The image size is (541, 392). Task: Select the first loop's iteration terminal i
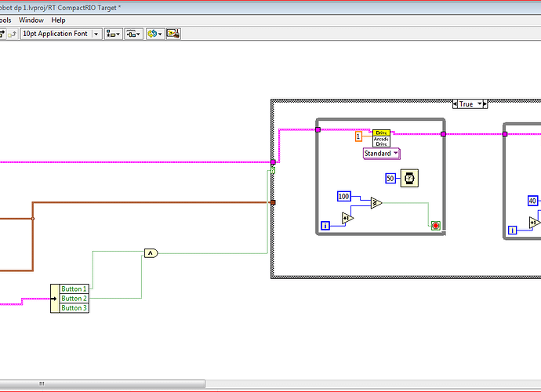click(x=325, y=226)
